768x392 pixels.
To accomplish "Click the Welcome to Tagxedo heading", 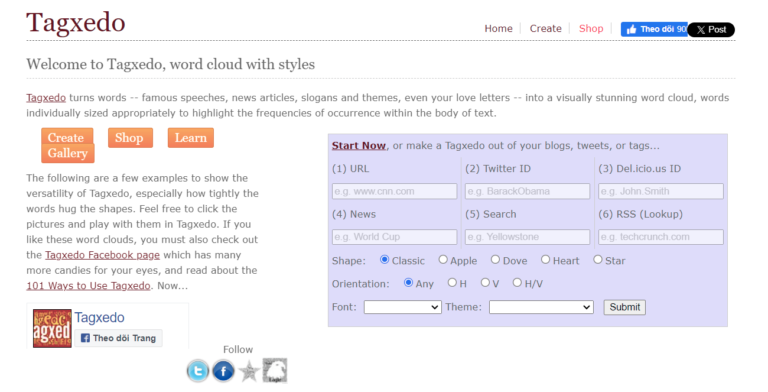I will 170,64.
